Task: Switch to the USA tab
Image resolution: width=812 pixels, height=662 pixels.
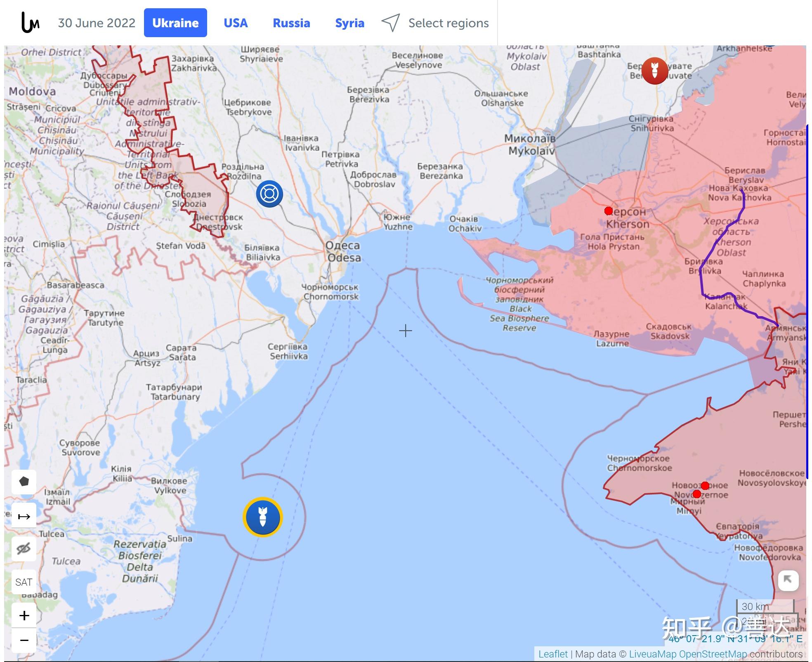Action: pyautogui.click(x=236, y=23)
